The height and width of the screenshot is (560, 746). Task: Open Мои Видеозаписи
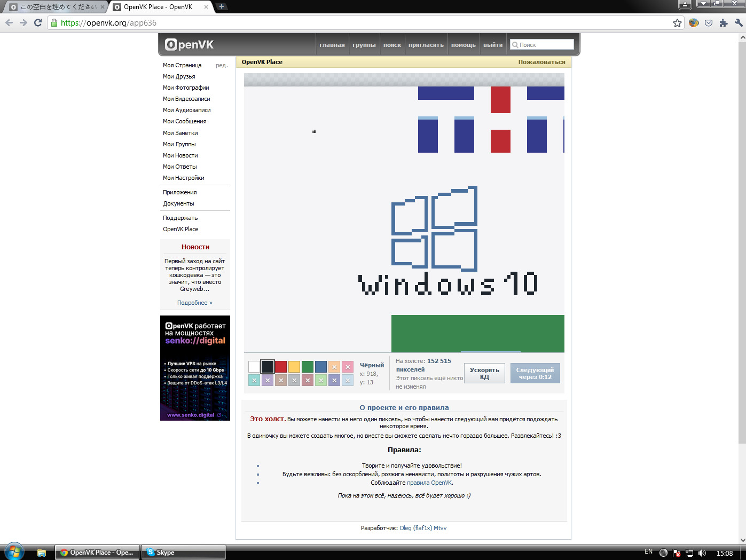tap(186, 99)
